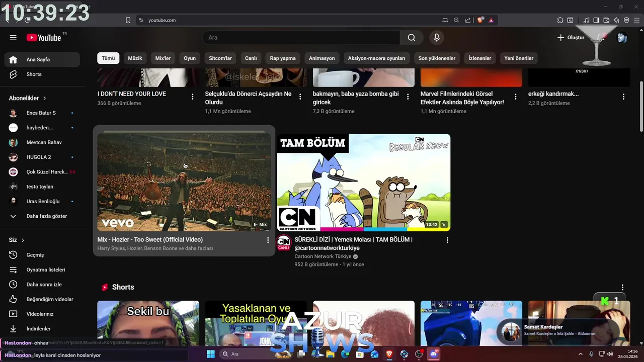644x362 pixels.
Task: Select the Aksiyon-macera oyunları chip
Action: pyautogui.click(x=377, y=58)
